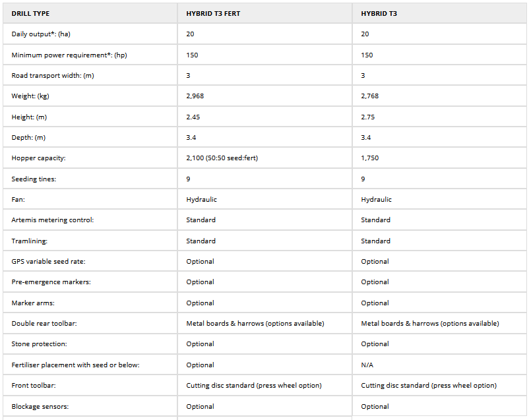This screenshot has width=529, height=420.
Task: Click the Double rear toolbar label
Action: click(44, 323)
